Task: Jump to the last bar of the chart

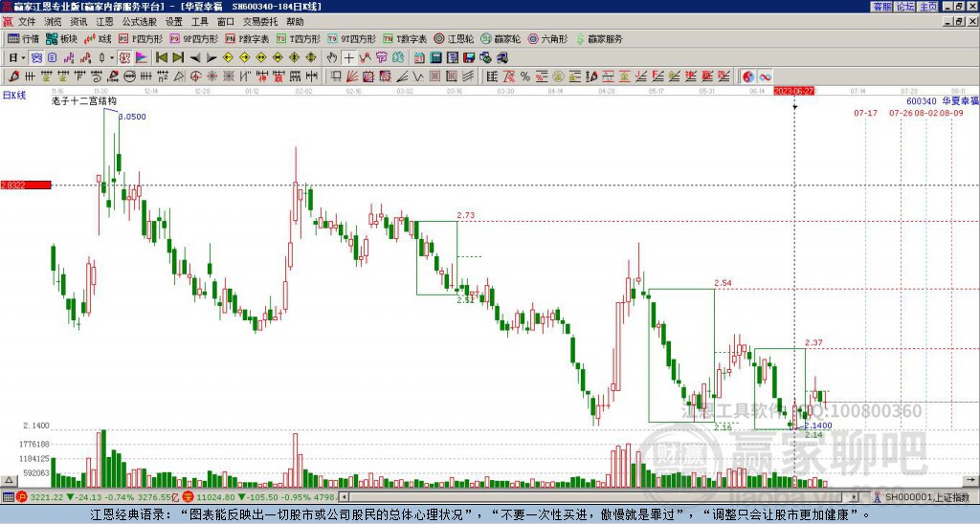Action: [x=178, y=58]
